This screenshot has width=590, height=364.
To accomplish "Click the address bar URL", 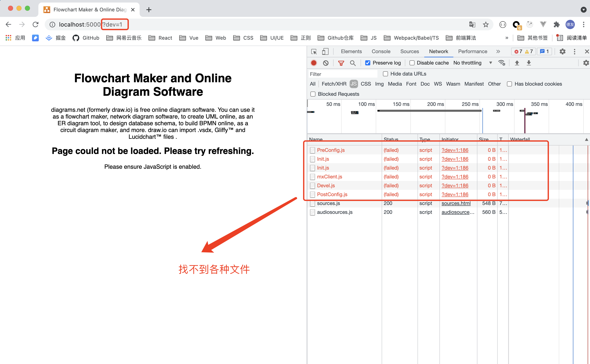I will [90, 24].
